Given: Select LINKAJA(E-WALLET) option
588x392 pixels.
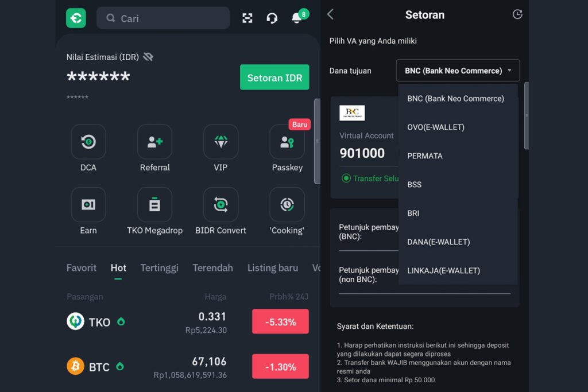Looking at the screenshot, I should pyautogui.click(x=458, y=270).
